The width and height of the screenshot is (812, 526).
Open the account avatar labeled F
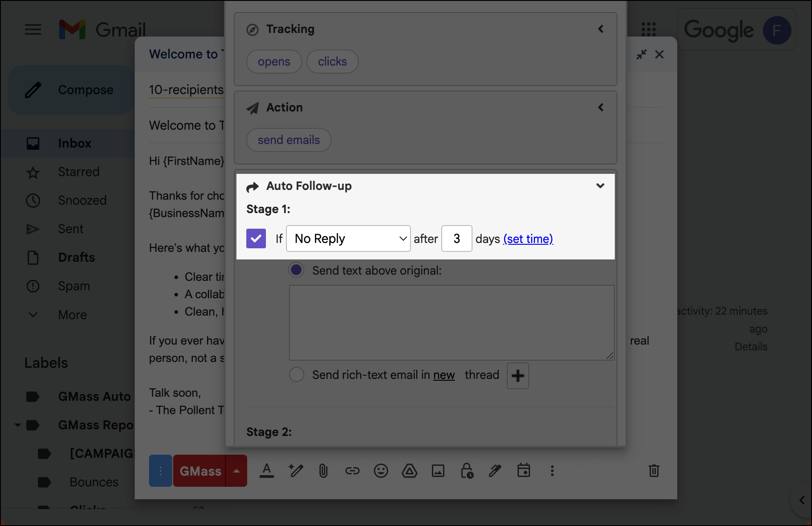(777, 30)
